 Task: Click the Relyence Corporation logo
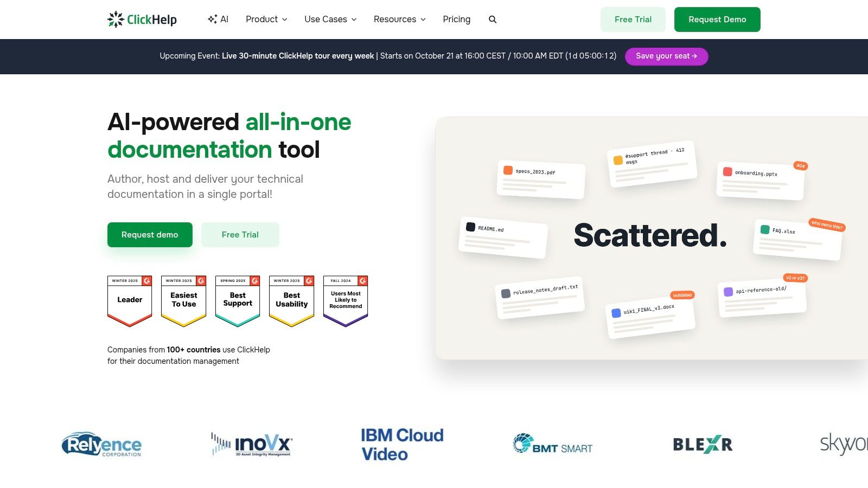pyautogui.click(x=101, y=445)
